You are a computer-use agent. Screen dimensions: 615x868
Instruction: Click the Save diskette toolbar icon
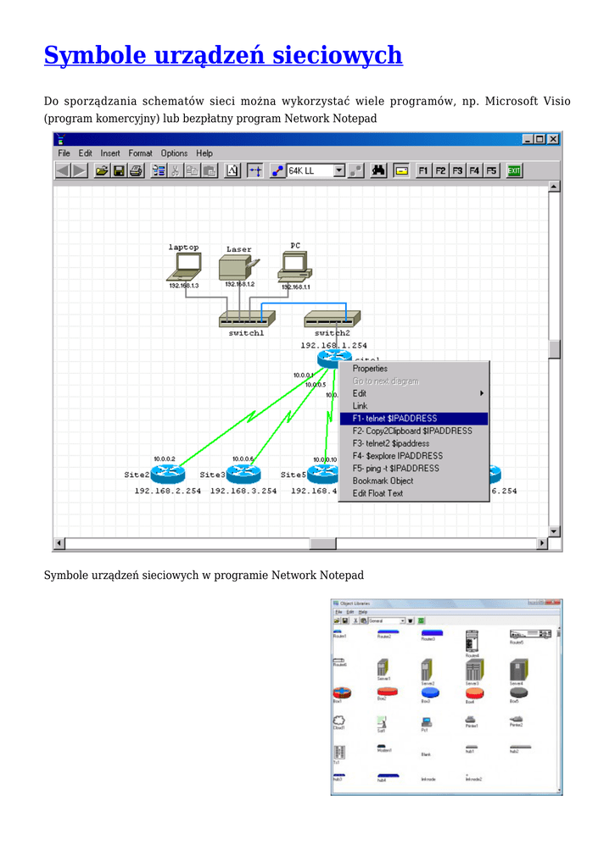[x=119, y=170]
